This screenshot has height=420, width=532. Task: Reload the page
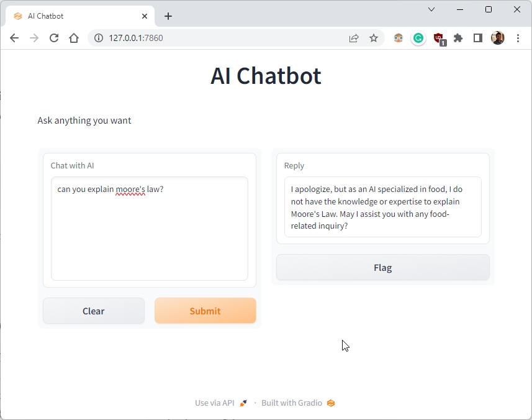tap(54, 38)
